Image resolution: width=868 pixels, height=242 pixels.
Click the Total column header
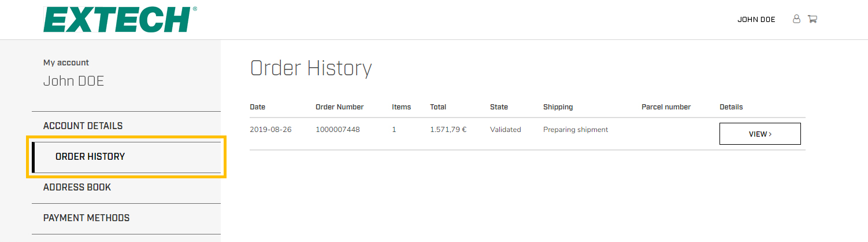click(x=438, y=107)
